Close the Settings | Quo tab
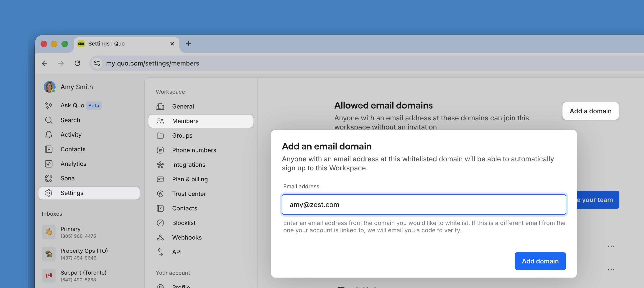This screenshot has height=288, width=644. coord(172,44)
